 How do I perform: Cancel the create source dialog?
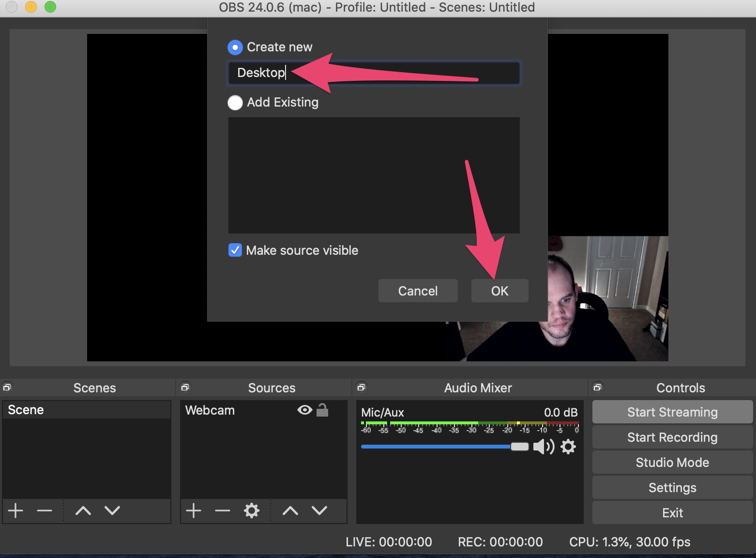pyautogui.click(x=418, y=291)
